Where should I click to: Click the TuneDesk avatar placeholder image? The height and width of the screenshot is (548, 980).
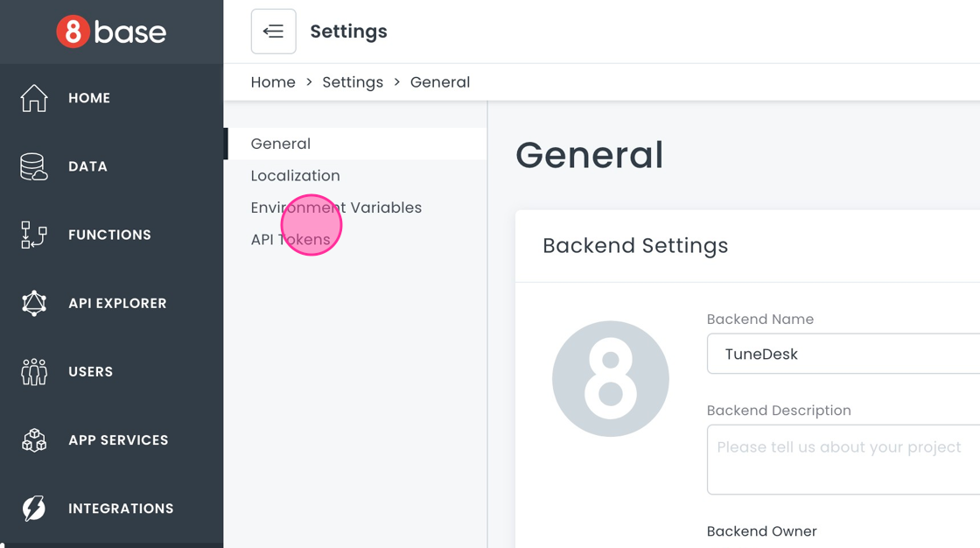(611, 378)
